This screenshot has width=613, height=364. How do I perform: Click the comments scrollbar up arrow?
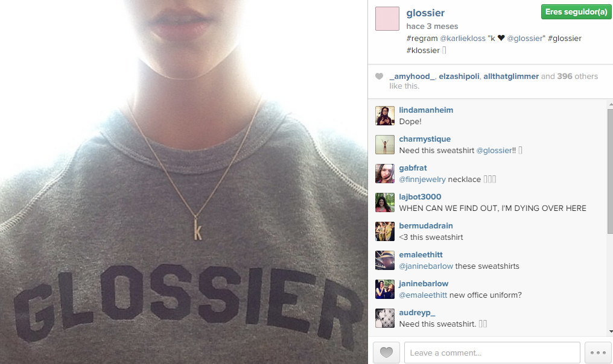611,105
